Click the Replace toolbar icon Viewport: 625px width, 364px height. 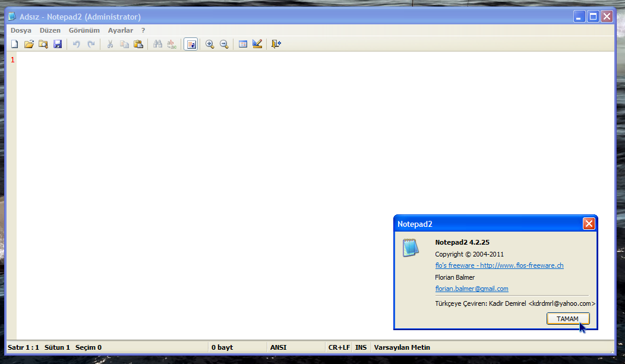(172, 44)
